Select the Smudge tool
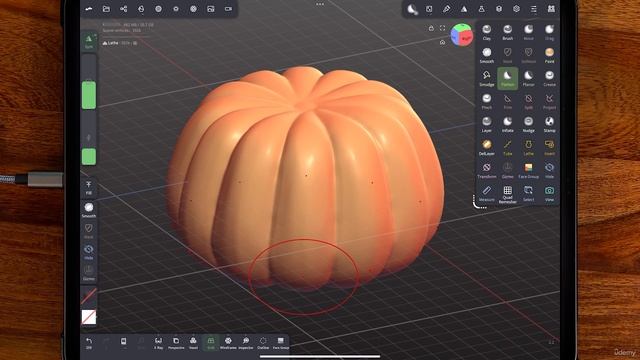This screenshot has height=360, width=640. (x=487, y=78)
